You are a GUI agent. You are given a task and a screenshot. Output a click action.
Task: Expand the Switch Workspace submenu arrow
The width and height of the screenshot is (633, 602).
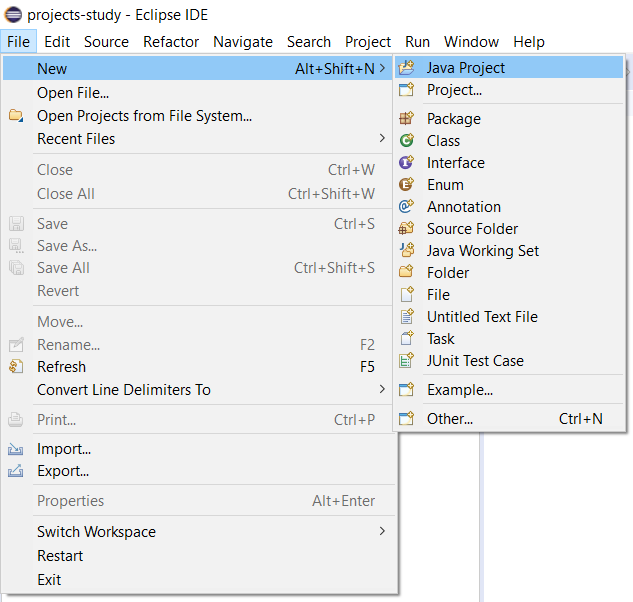pyautogui.click(x=382, y=531)
